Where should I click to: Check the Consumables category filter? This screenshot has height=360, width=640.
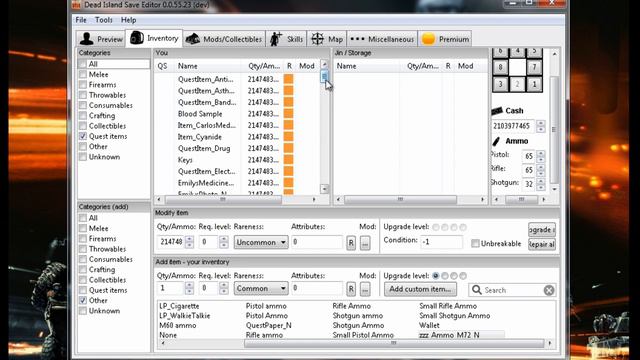(83, 105)
